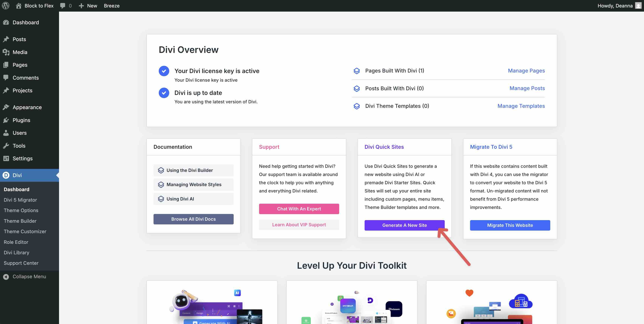Open the Breeze menu in the admin bar
644x324 pixels.
[x=112, y=5]
